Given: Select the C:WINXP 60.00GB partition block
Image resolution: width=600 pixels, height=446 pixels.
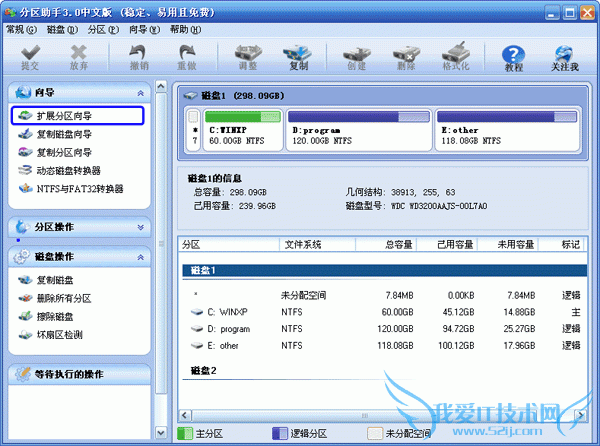Looking at the screenshot, I should pyautogui.click(x=243, y=129).
